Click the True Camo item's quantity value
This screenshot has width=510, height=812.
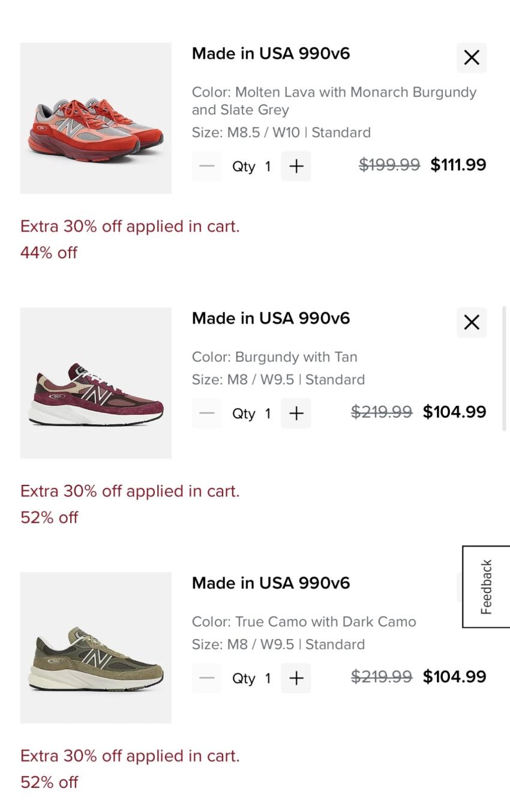pos(268,679)
